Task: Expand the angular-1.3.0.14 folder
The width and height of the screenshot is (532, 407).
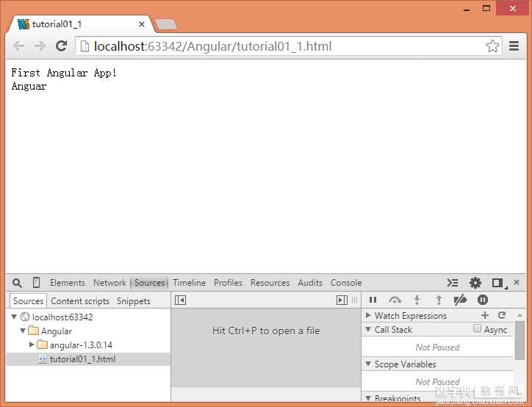Action: click(x=32, y=345)
